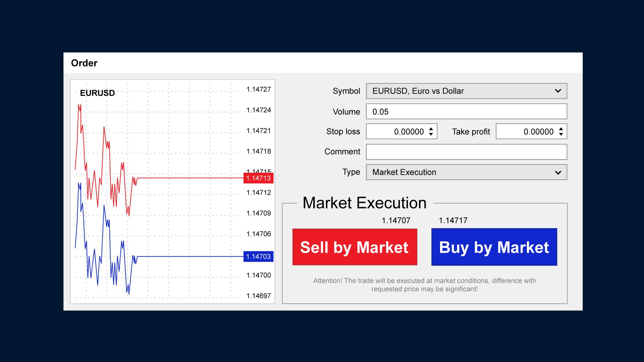Increase Take profit with up arrow

click(x=561, y=129)
